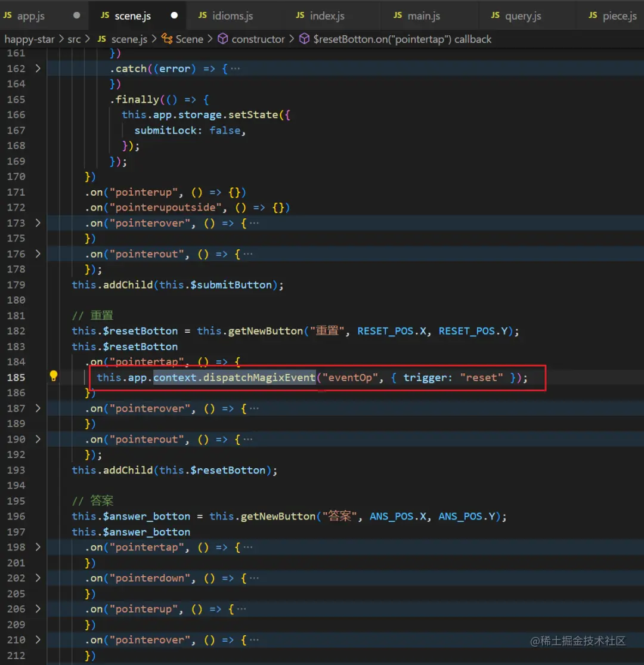
Task: Click the "reset" string on line 185
Action: coord(482,378)
